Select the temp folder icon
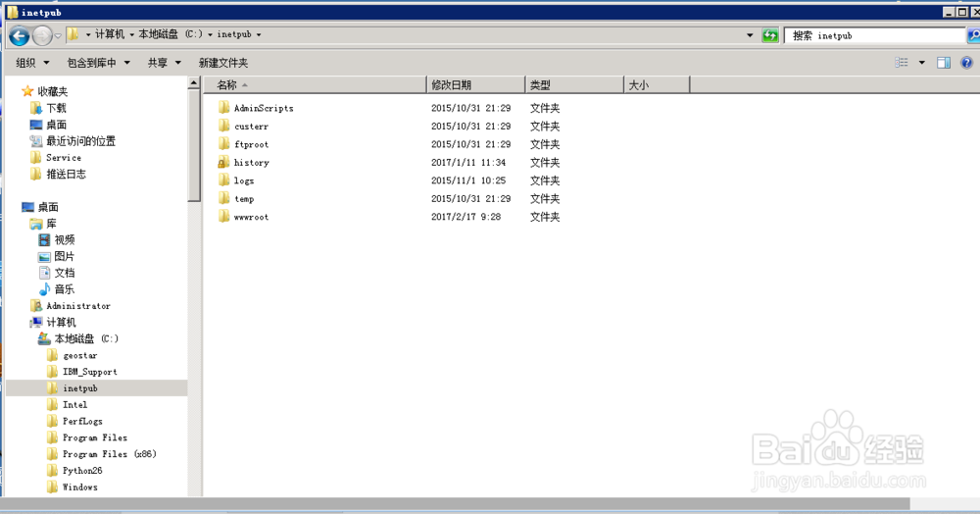 click(224, 198)
